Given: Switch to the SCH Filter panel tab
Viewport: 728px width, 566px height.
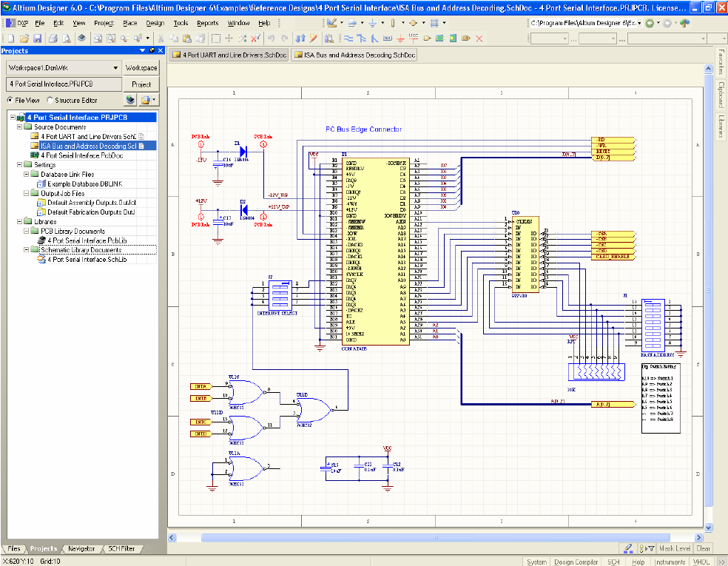Looking at the screenshot, I should click(x=121, y=548).
